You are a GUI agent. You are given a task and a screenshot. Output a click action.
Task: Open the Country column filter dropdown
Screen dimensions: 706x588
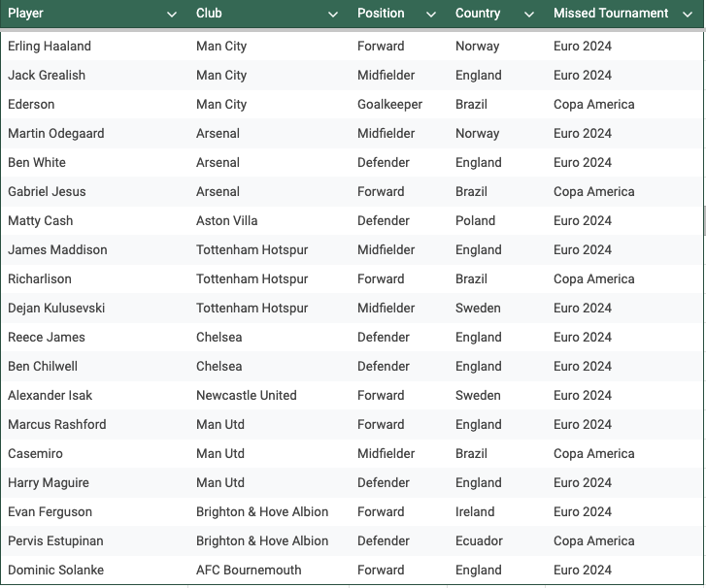529,15
